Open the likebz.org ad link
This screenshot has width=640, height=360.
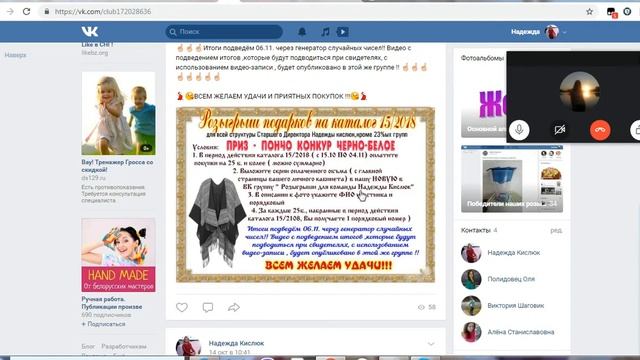pos(95,53)
